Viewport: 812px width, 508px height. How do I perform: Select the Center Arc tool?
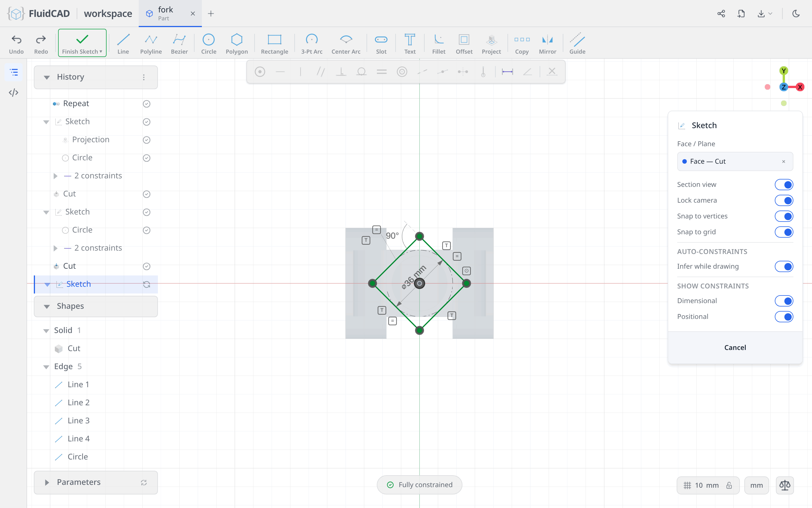[346, 43]
